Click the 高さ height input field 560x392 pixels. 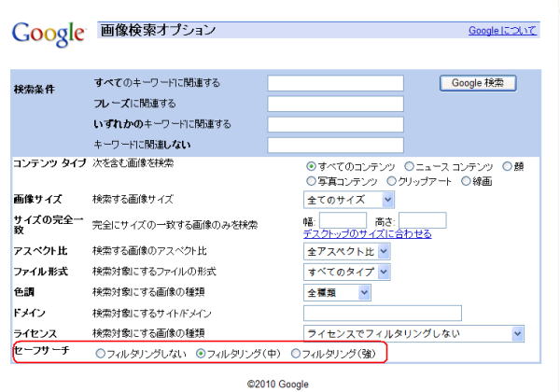(x=423, y=220)
